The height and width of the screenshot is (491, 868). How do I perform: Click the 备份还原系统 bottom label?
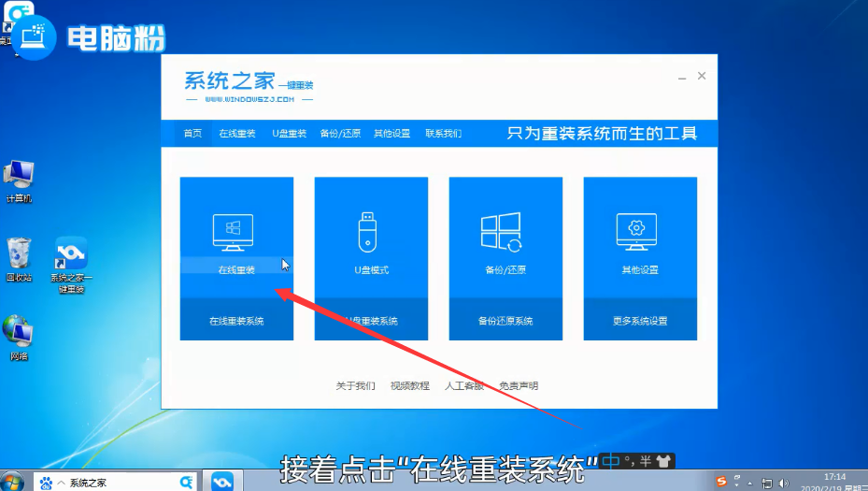click(x=505, y=321)
